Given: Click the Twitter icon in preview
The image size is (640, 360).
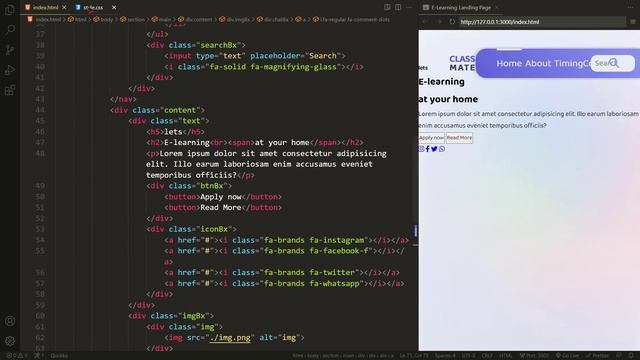Looking at the screenshot, I should 434,149.
